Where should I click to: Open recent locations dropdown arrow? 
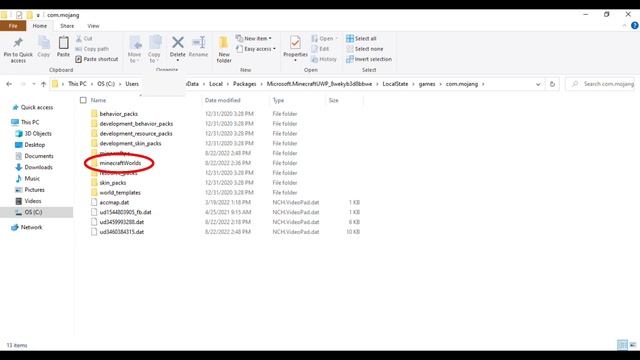(33, 84)
